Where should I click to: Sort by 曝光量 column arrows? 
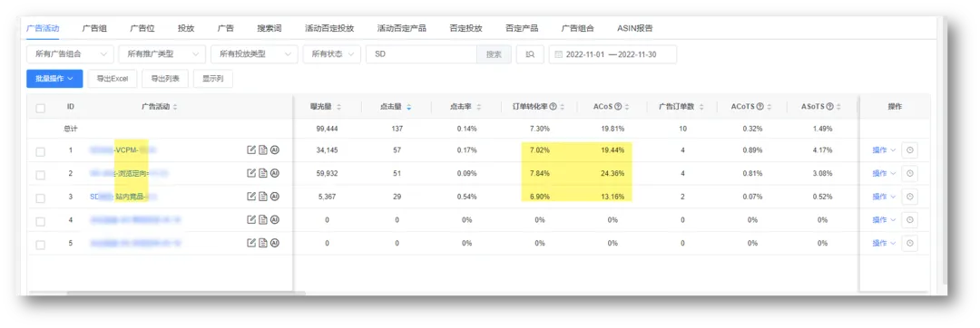[338, 107]
